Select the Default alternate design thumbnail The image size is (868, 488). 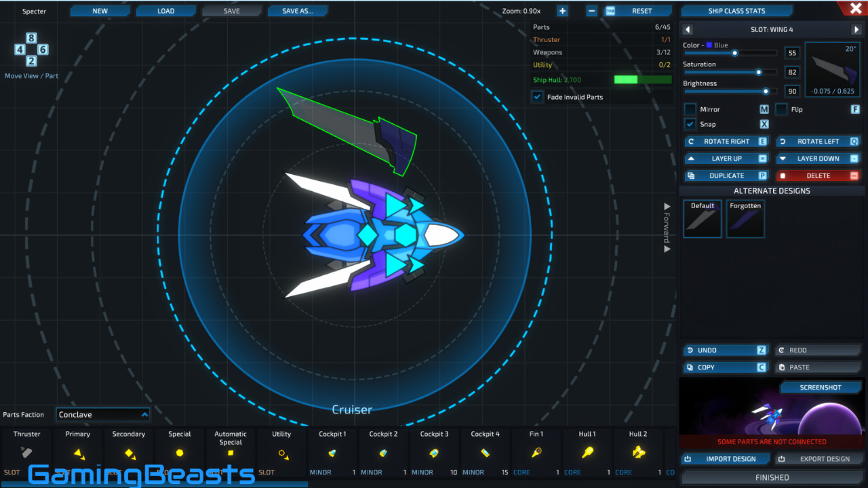(703, 219)
